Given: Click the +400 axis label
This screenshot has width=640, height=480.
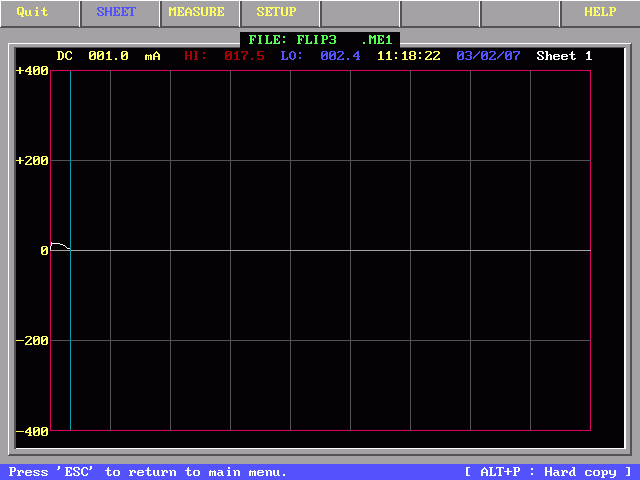Looking at the screenshot, I should [x=32, y=71].
